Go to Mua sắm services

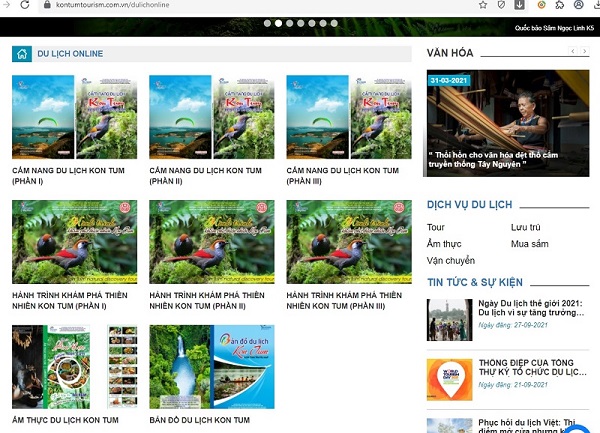[x=529, y=244]
